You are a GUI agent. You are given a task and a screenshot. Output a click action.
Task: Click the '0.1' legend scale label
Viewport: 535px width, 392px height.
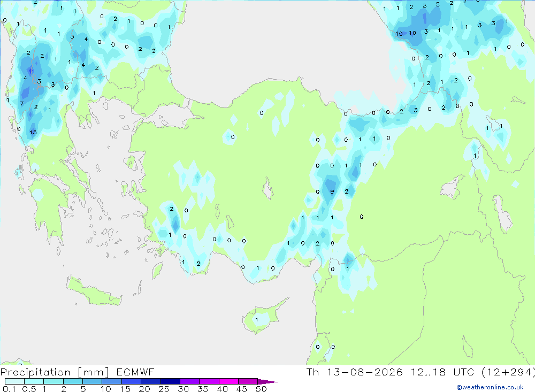point(9,389)
